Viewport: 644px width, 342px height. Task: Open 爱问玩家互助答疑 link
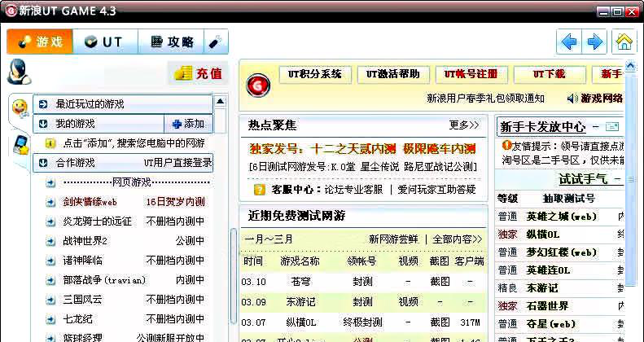(x=436, y=189)
